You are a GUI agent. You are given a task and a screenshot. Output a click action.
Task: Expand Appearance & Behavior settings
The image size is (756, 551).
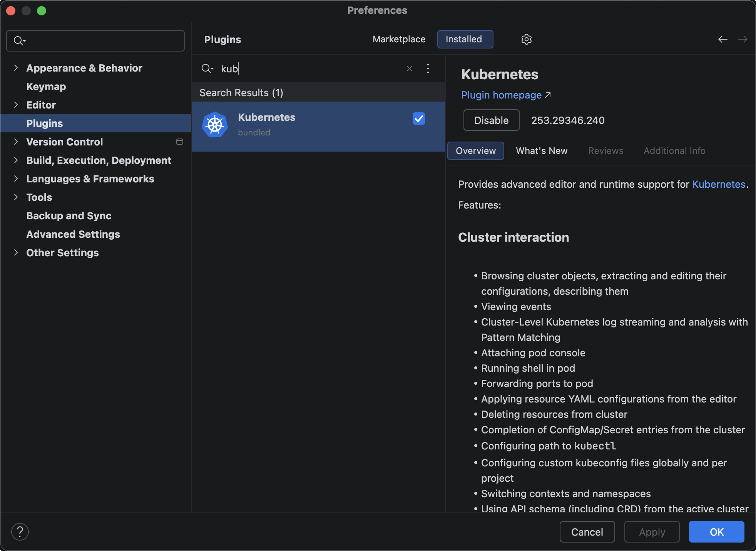pyautogui.click(x=16, y=68)
